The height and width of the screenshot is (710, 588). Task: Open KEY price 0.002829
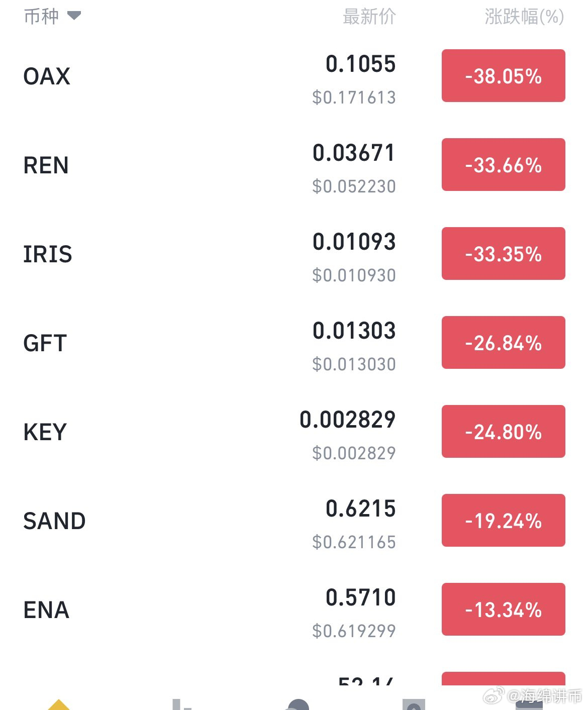(348, 420)
